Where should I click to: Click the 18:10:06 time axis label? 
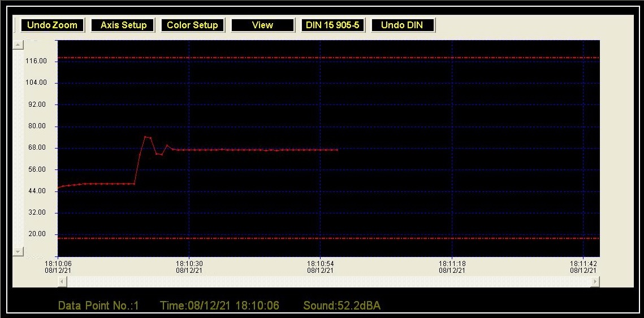[58, 264]
